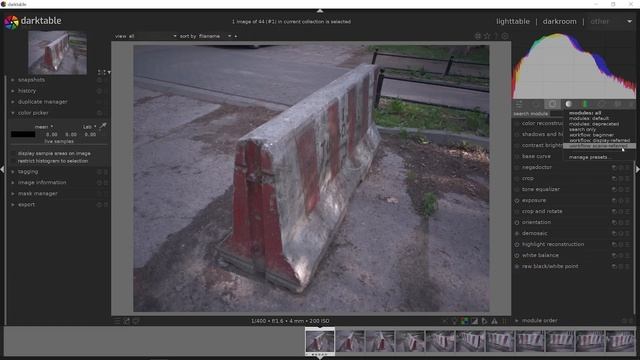Screen dimensions: 640x360
Task: Switch to the darkroom view
Action: point(559,22)
